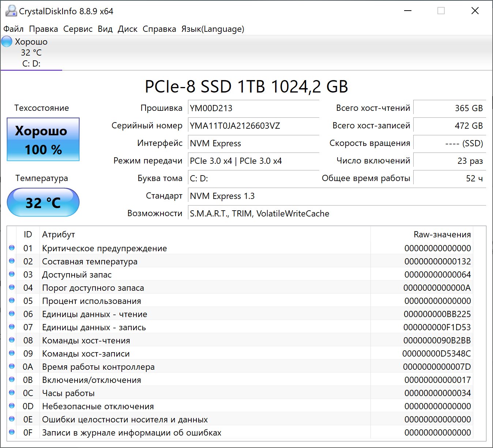
Task: Select raw value 0000000000000A
Action: click(x=437, y=288)
